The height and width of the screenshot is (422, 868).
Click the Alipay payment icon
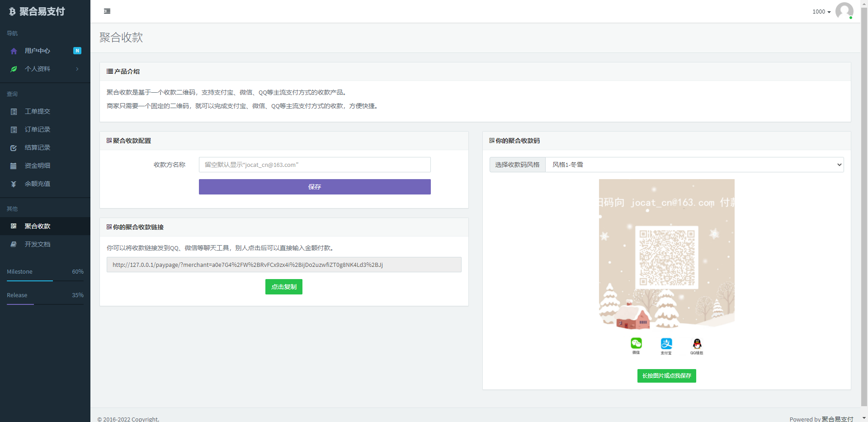click(666, 343)
